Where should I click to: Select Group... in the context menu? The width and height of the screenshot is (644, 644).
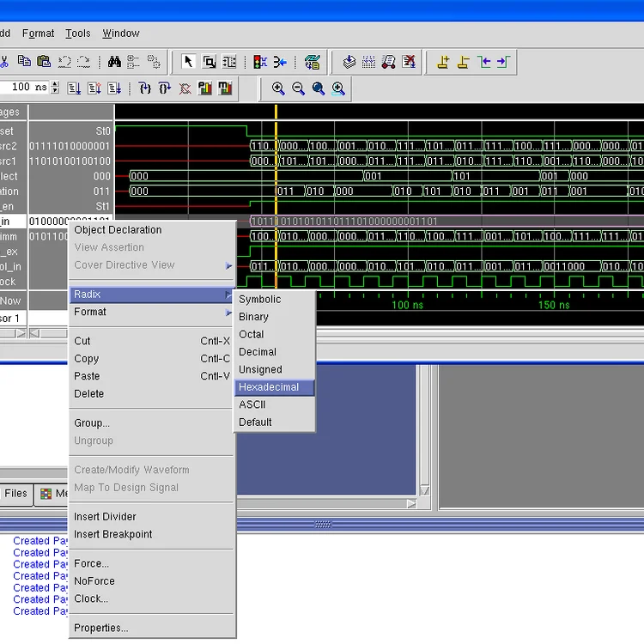[152, 423]
